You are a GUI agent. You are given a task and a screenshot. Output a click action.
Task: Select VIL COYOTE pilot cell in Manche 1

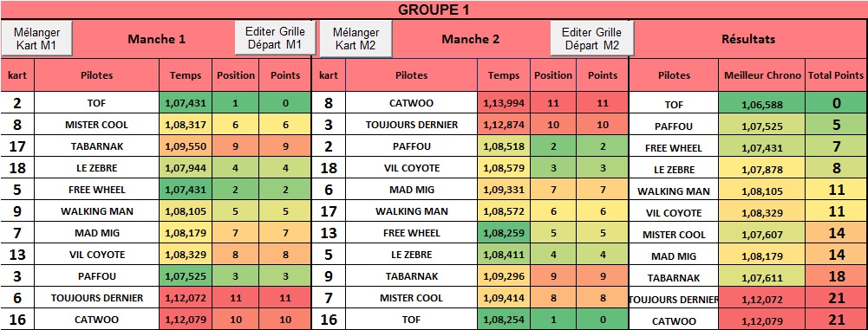coord(96,255)
